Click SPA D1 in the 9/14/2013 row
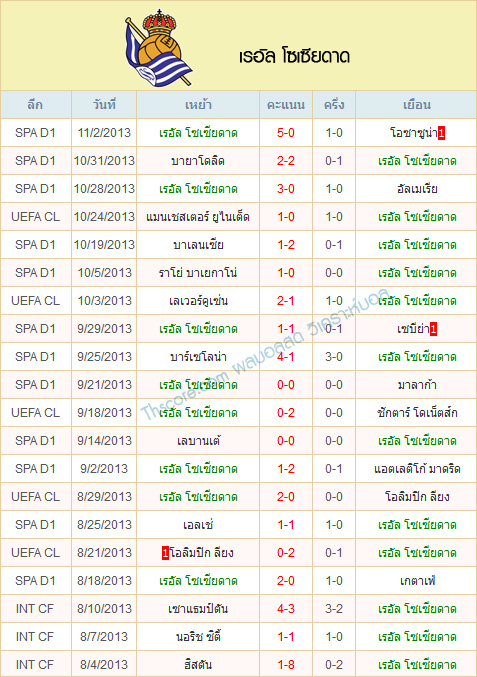The height and width of the screenshot is (677, 477). pos(35,441)
